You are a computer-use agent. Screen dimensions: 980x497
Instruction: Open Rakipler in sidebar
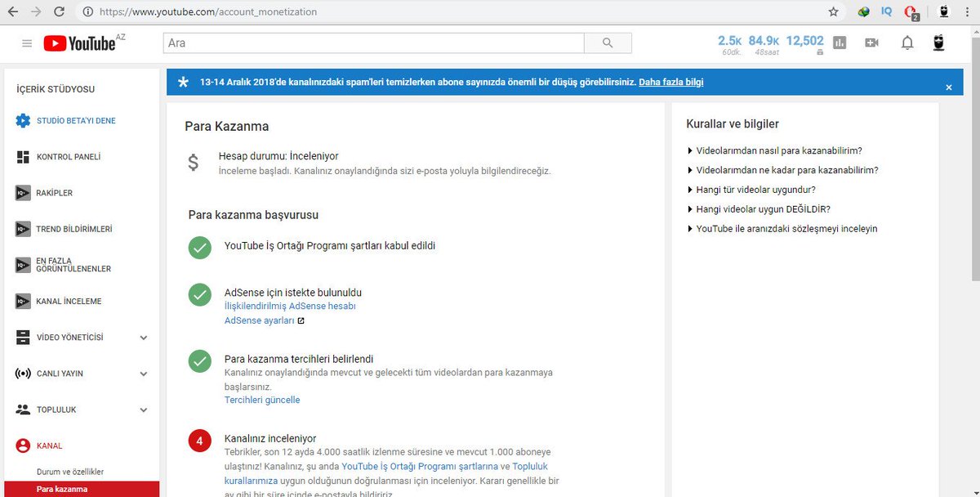(55, 193)
